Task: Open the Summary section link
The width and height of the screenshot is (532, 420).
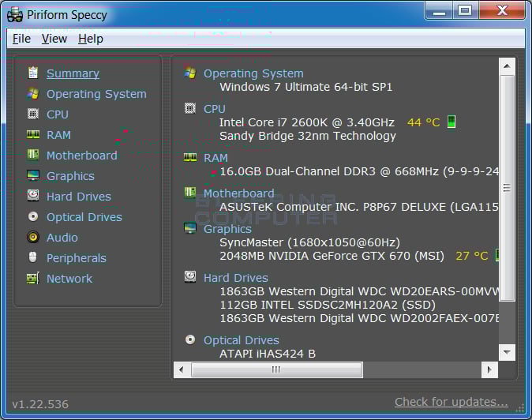Action: coord(73,73)
